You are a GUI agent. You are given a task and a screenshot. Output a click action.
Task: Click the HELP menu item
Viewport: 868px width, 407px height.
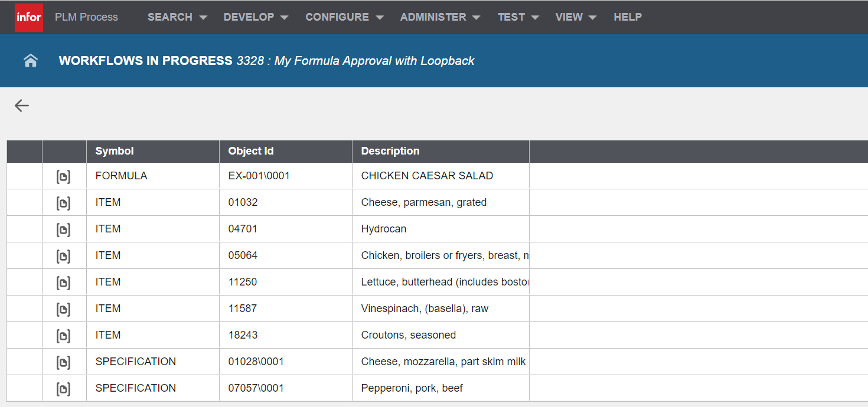point(627,17)
